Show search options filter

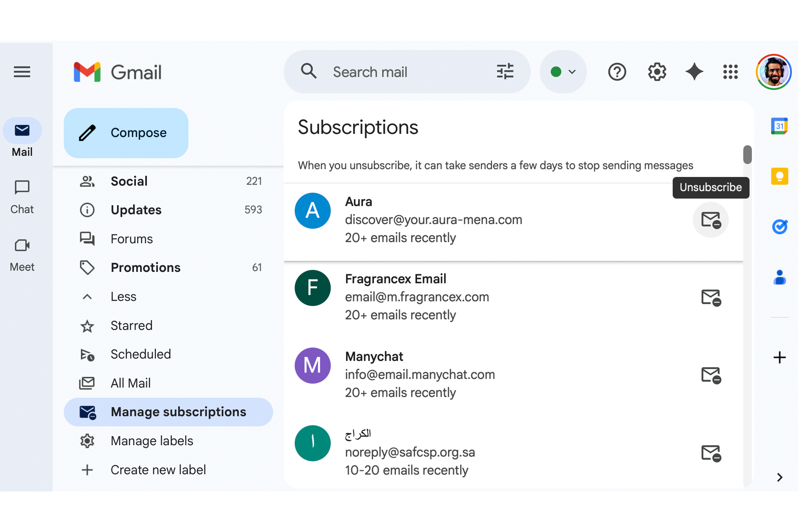coord(505,72)
